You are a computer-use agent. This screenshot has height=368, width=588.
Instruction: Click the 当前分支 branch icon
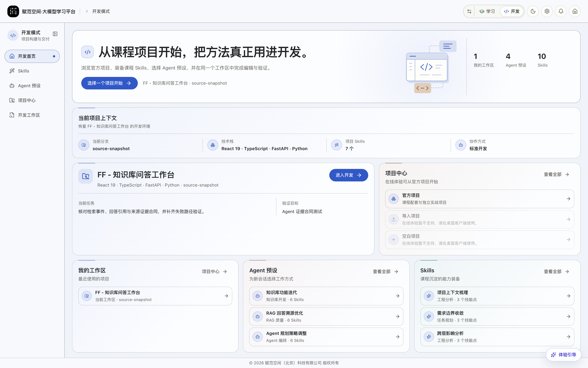point(84,145)
